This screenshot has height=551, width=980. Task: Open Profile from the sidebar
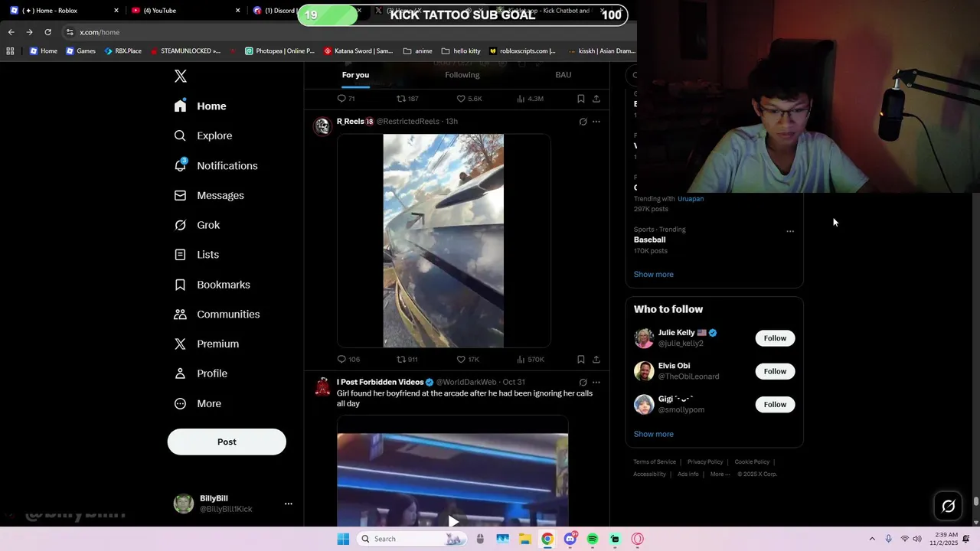[201, 373]
